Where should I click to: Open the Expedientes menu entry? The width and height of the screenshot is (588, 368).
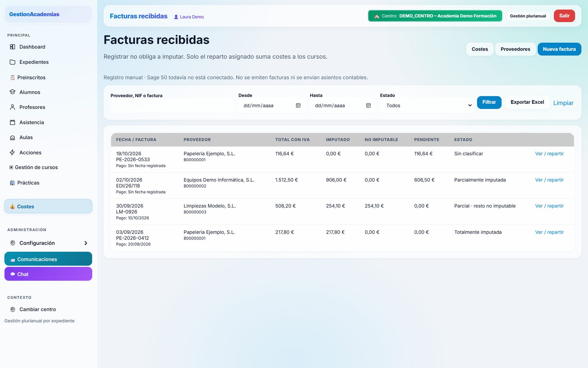pos(48,62)
